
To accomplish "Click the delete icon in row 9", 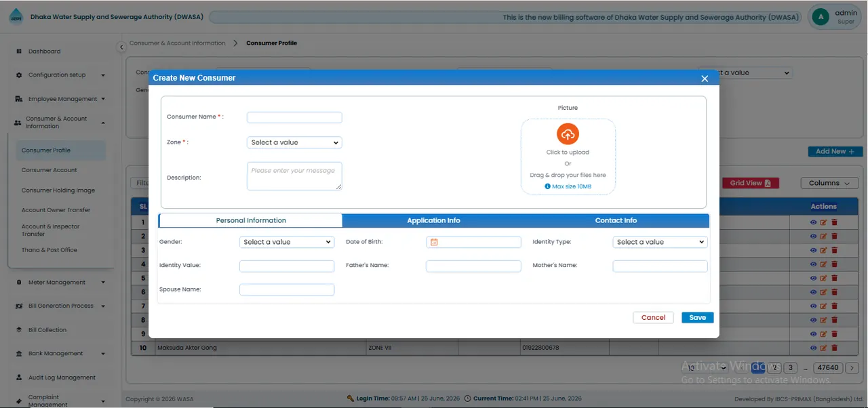I will 835,333.
